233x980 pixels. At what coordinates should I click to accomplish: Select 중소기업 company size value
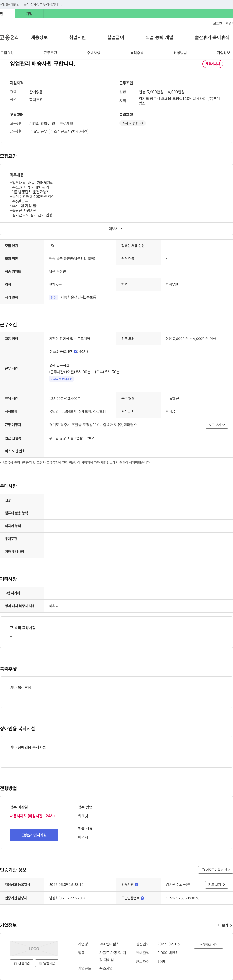tap(106, 968)
